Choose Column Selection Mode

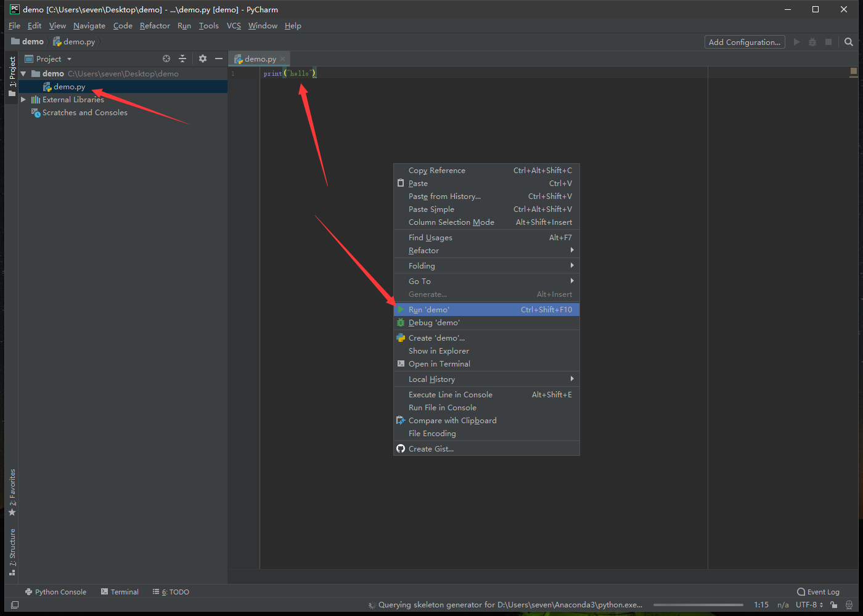pyautogui.click(x=486, y=222)
